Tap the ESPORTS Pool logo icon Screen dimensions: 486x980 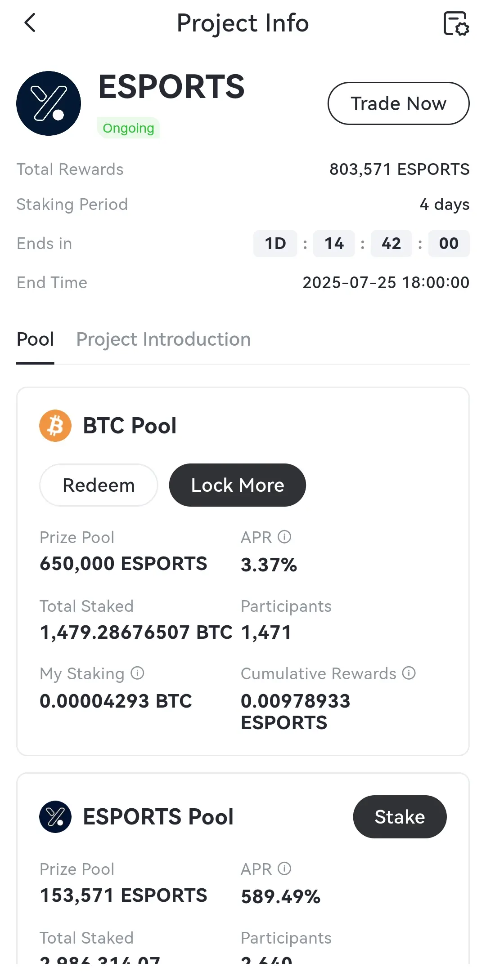[x=55, y=817]
